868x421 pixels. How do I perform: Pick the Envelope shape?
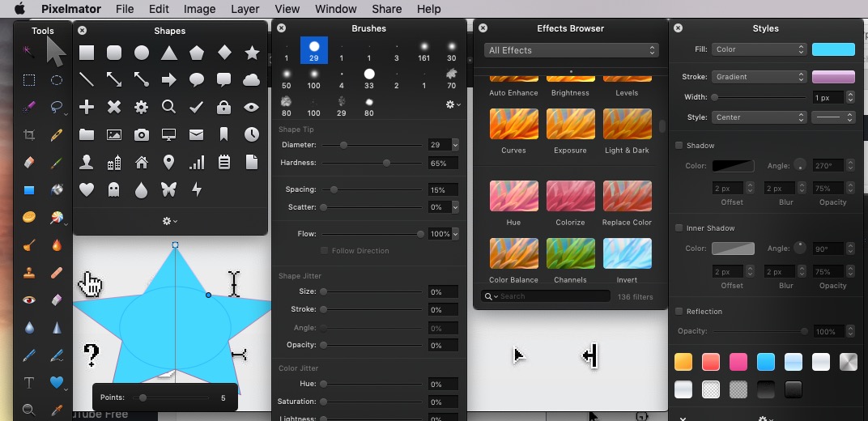tap(196, 134)
